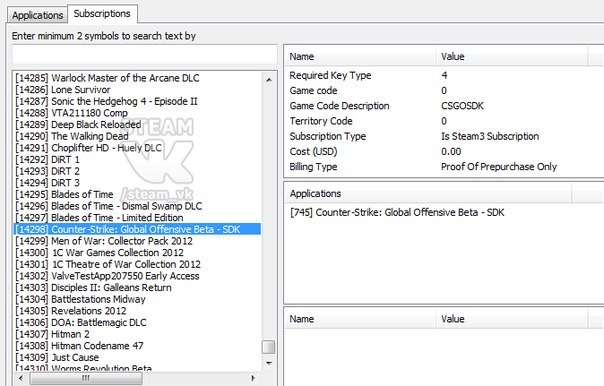Switch to the Applications tab
The image size is (604, 386).
coord(37,15)
